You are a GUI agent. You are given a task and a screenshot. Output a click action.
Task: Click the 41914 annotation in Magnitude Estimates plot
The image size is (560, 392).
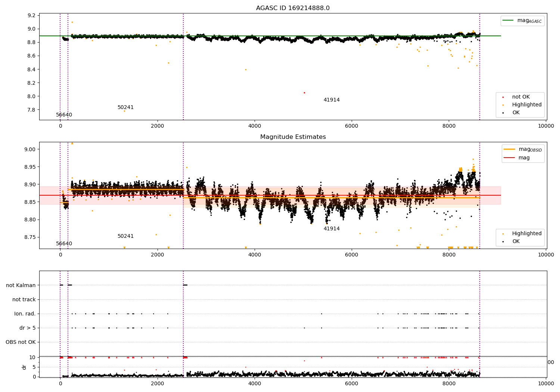click(332, 229)
